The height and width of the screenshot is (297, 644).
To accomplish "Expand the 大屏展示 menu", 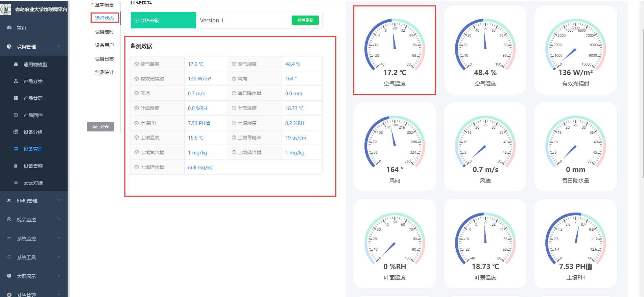I will (x=59, y=276).
